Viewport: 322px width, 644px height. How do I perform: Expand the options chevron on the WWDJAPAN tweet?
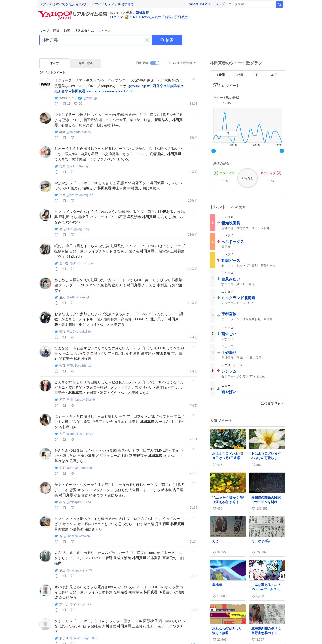pyautogui.click(x=193, y=79)
